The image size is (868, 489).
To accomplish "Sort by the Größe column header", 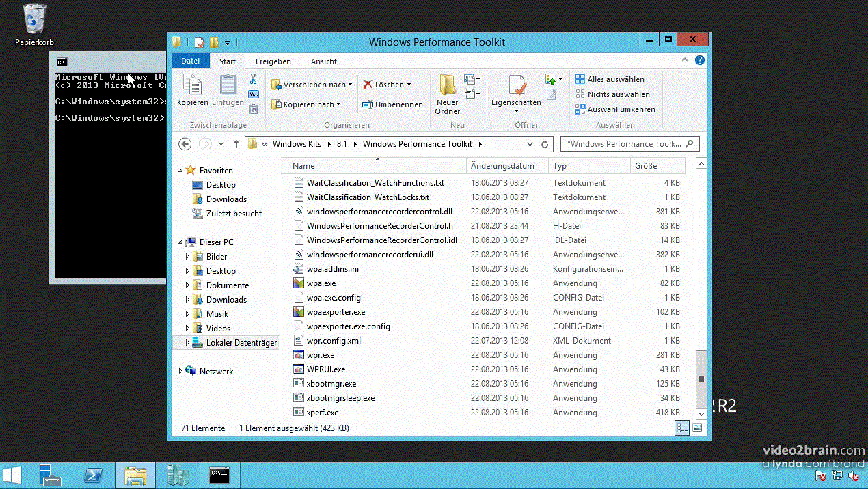I will tap(657, 166).
